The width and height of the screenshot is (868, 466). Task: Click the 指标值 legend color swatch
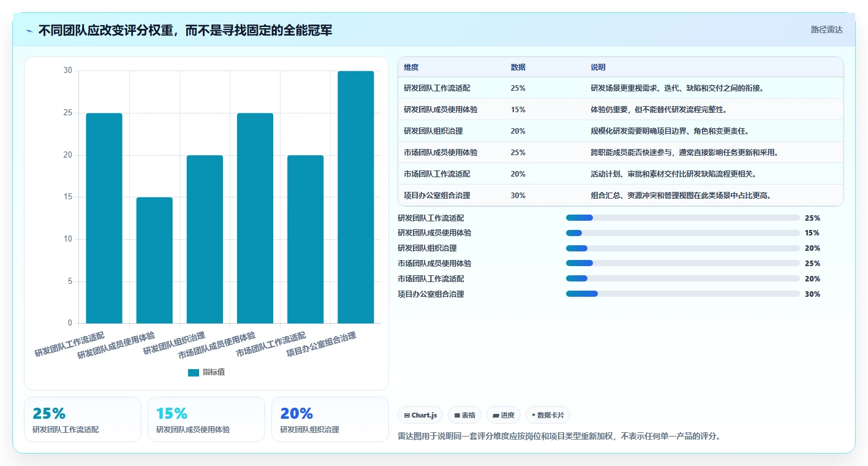pos(194,372)
